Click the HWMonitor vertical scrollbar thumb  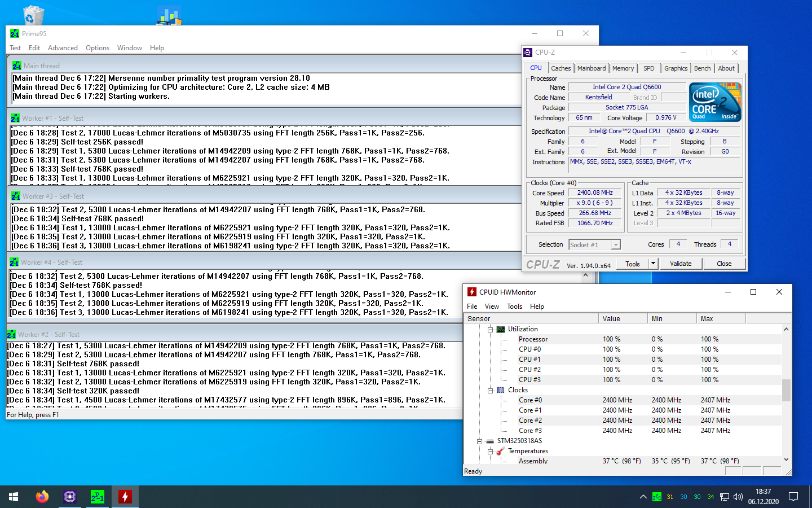786,390
